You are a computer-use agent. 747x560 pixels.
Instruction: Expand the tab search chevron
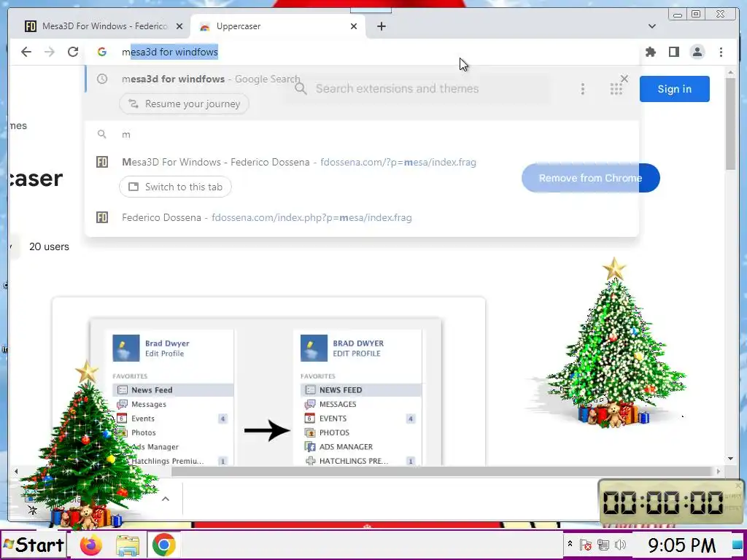[x=652, y=26]
